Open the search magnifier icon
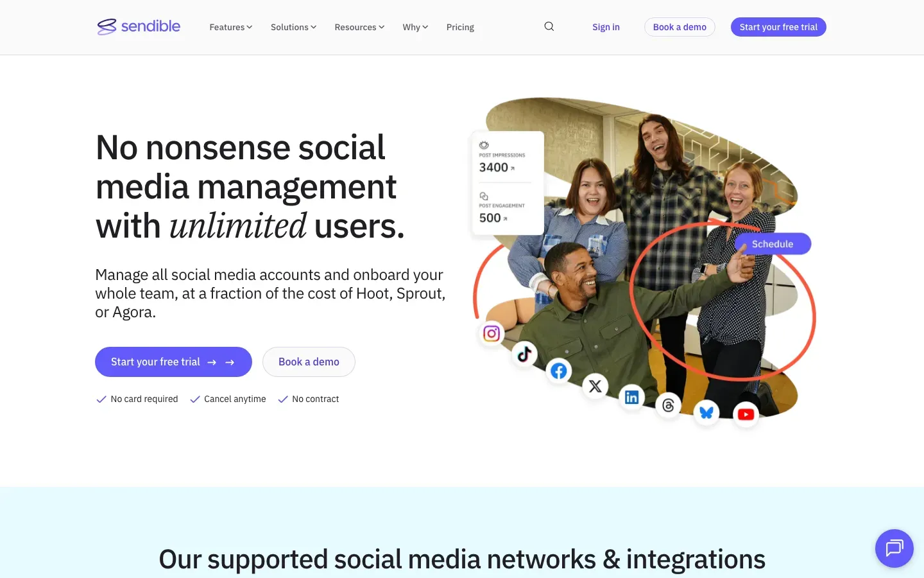924x578 pixels. [549, 26]
